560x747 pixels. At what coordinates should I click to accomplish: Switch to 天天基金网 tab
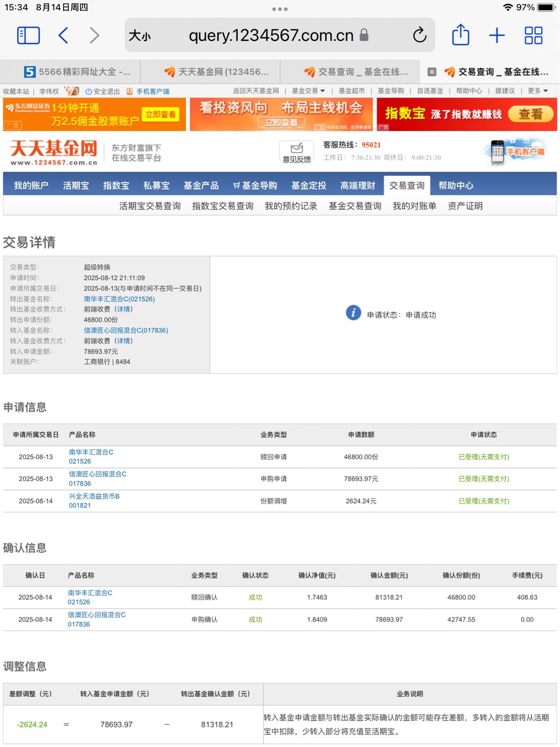(x=216, y=72)
